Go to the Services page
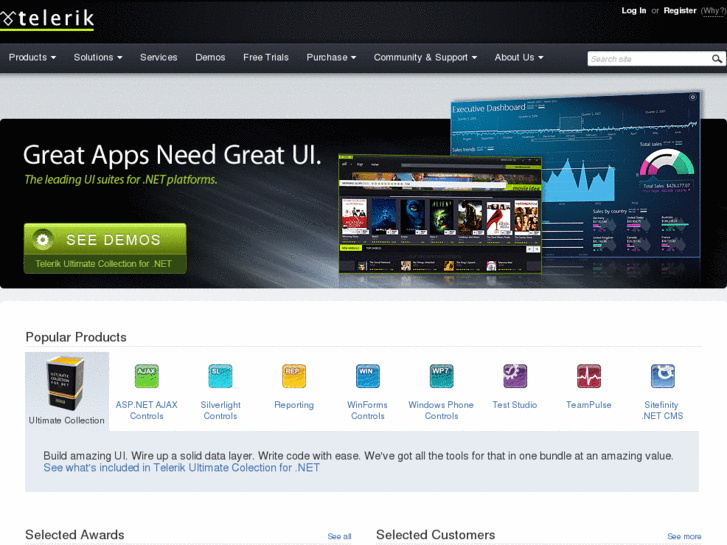727x545 pixels. coord(159,58)
